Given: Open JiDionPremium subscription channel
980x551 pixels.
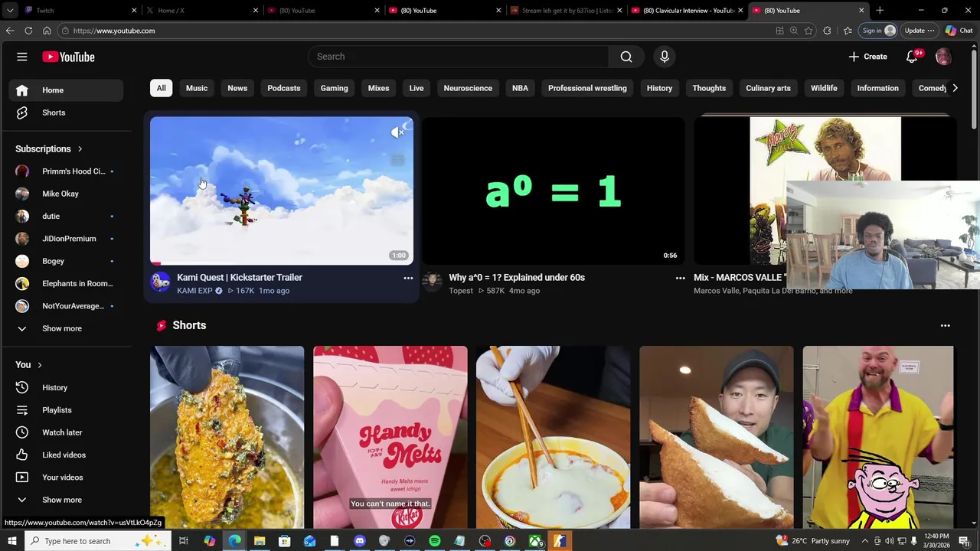Looking at the screenshot, I should (x=66, y=239).
